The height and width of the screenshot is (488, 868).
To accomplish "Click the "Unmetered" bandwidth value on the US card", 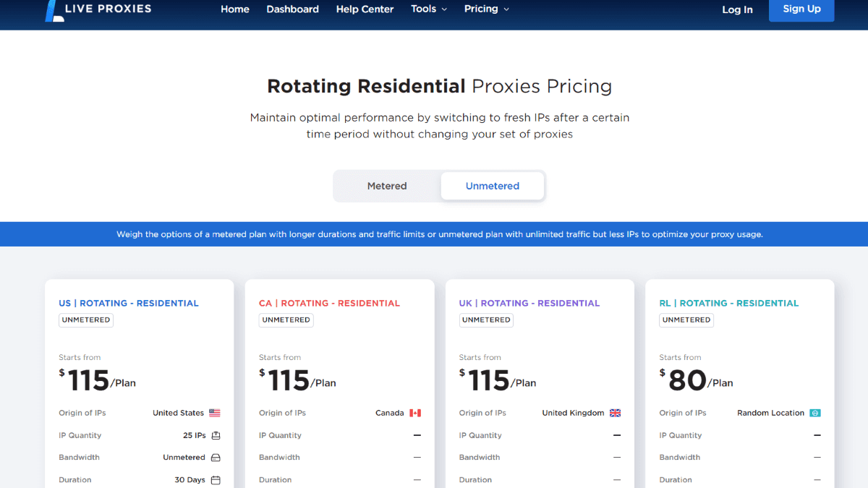I will [x=184, y=458].
